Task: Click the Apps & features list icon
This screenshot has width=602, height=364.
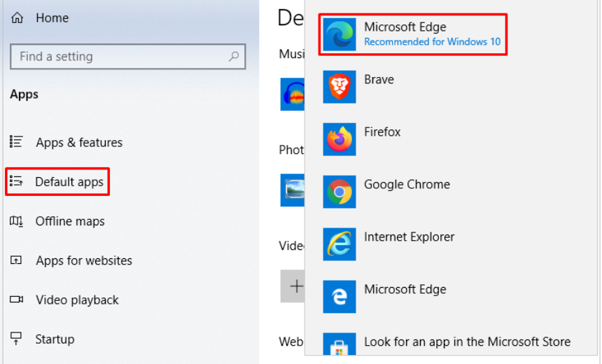Action: coord(16,141)
